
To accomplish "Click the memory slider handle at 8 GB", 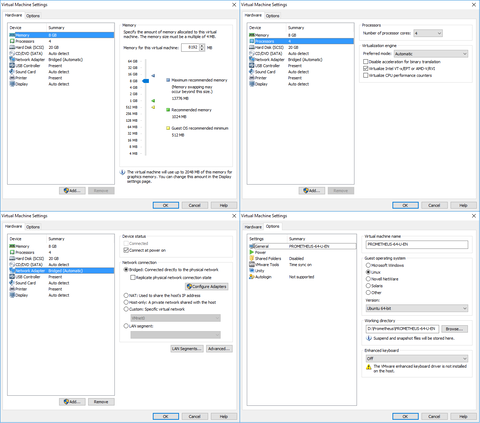I will pos(146,81).
